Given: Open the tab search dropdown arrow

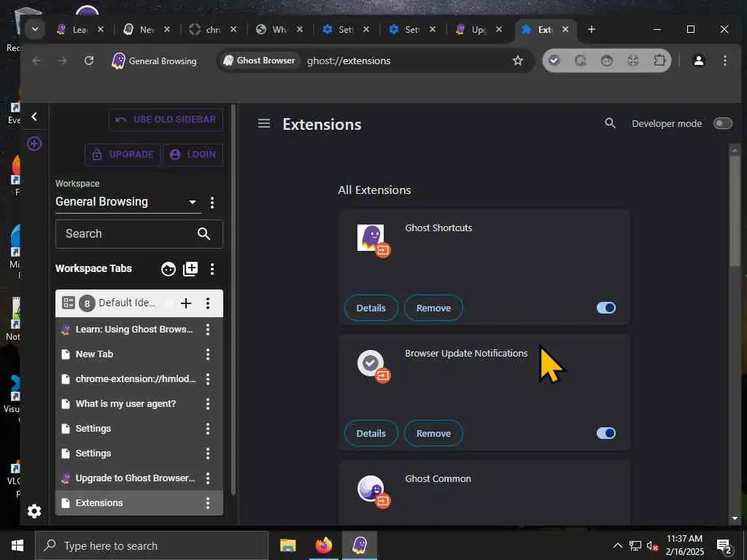Looking at the screenshot, I should [35, 29].
